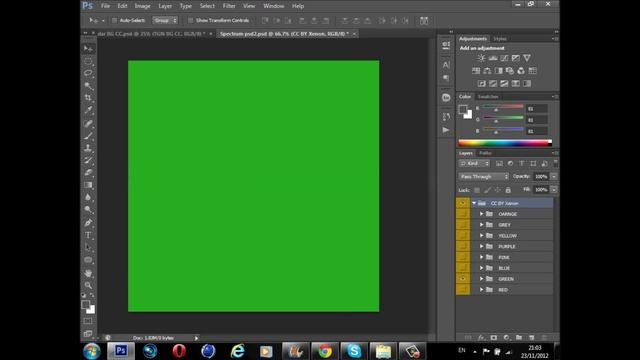Select the Rectangular Marquee tool

[88, 61]
